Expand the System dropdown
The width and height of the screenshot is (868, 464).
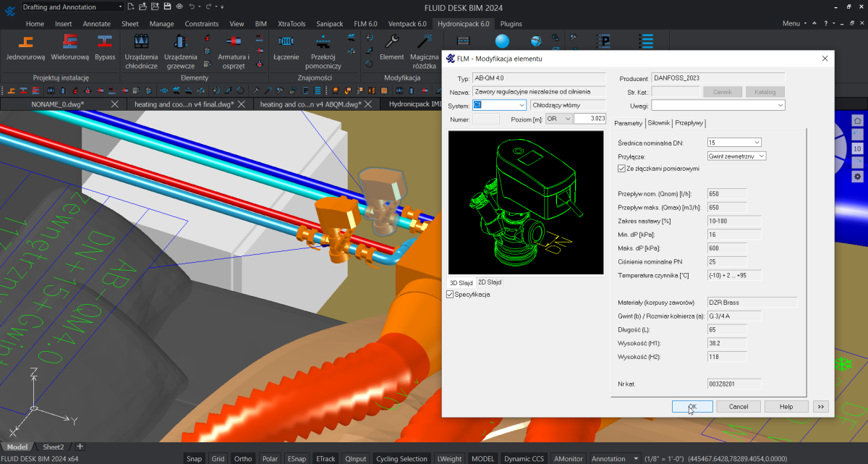[x=522, y=105]
